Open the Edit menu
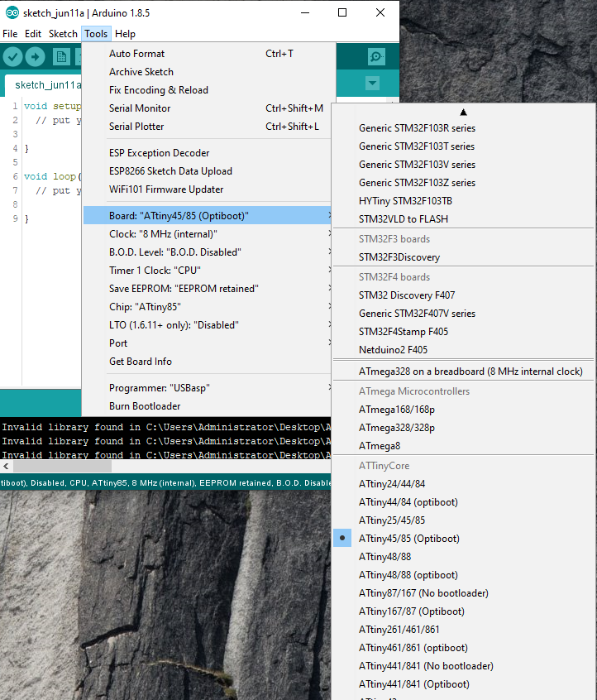This screenshot has height=700, width=597. click(x=32, y=34)
